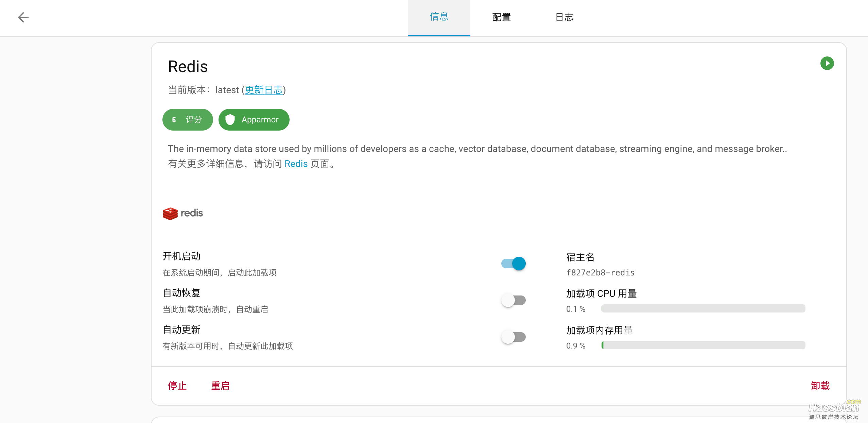
Task: Select the 信息 info tab
Action: [x=439, y=17]
